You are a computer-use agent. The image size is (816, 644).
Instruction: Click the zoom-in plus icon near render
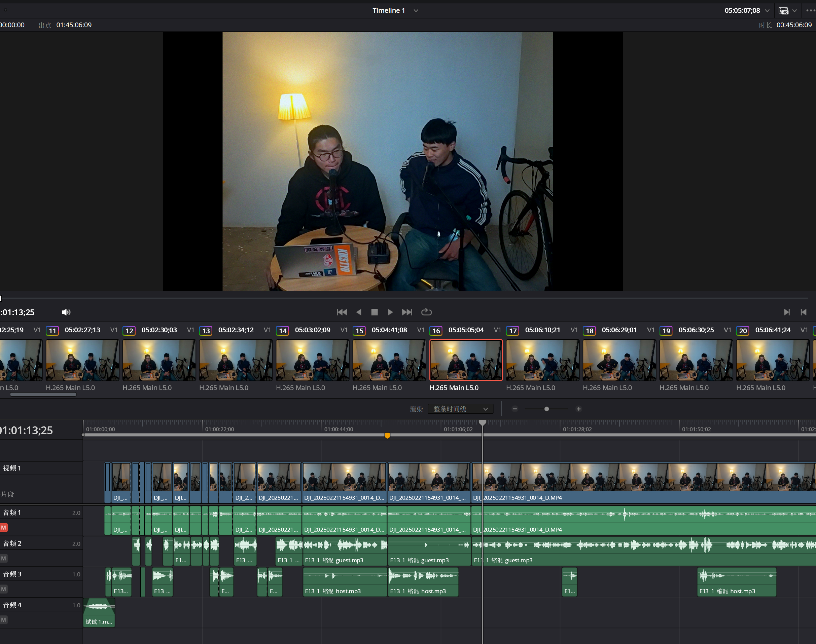[578, 409]
